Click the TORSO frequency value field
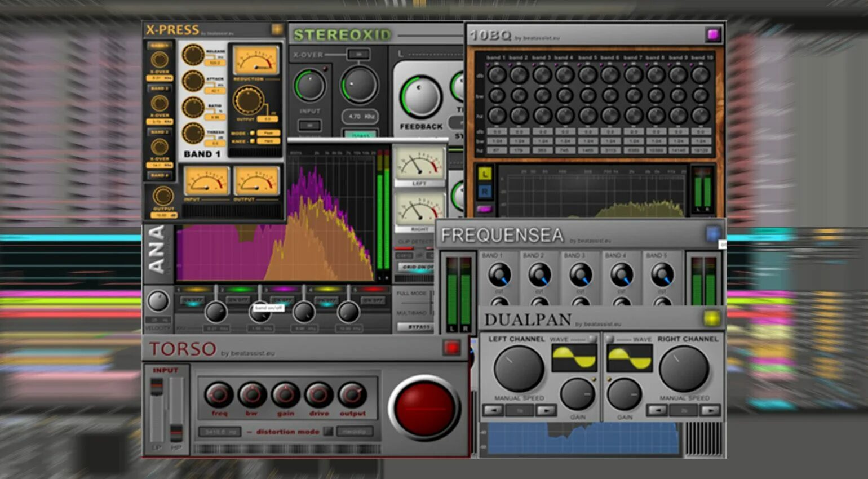Image resolution: width=868 pixels, height=479 pixels. point(220,432)
